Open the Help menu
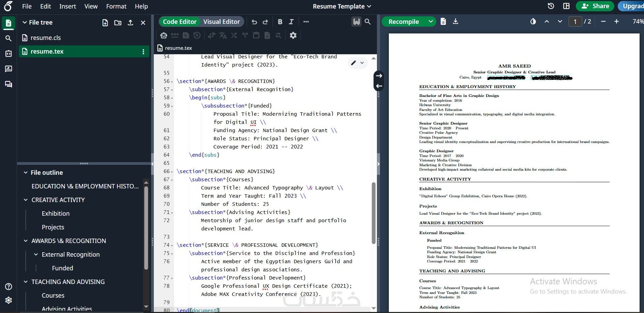This screenshot has height=313, width=644. click(x=141, y=6)
